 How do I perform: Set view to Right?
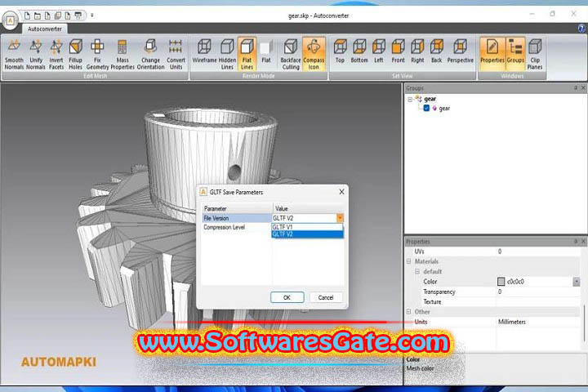click(417, 51)
